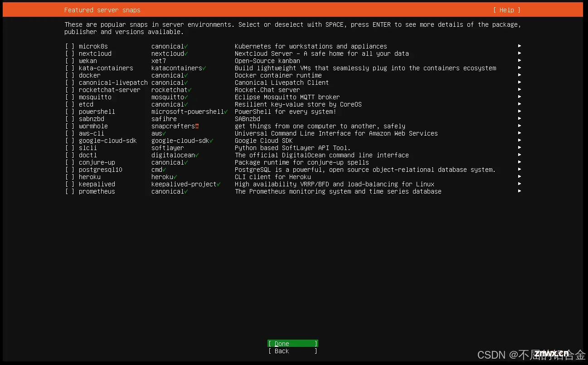Expand arrow for Amazon Web Services CLI row
This screenshot has width=588, height=365.
pyautogui.click(x=520, y=133)
